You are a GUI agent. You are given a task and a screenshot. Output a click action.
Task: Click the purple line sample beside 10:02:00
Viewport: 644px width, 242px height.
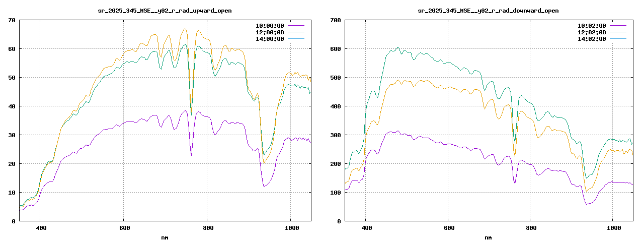tap(618, 25)
